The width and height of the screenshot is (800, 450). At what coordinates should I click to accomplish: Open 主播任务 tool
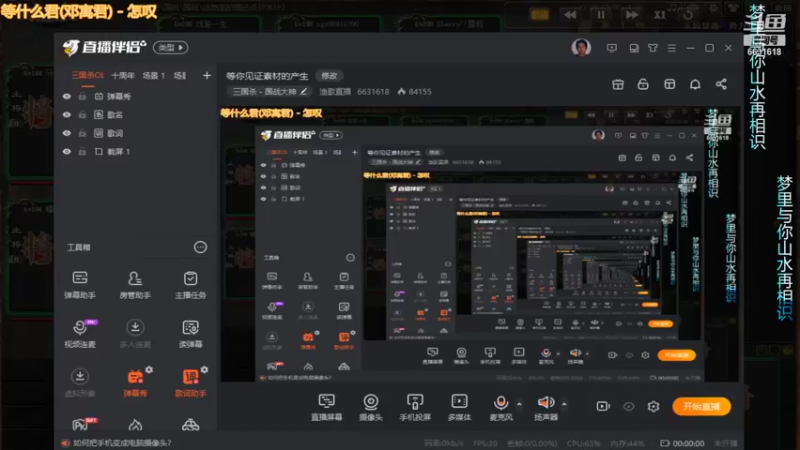click(190, 284)
